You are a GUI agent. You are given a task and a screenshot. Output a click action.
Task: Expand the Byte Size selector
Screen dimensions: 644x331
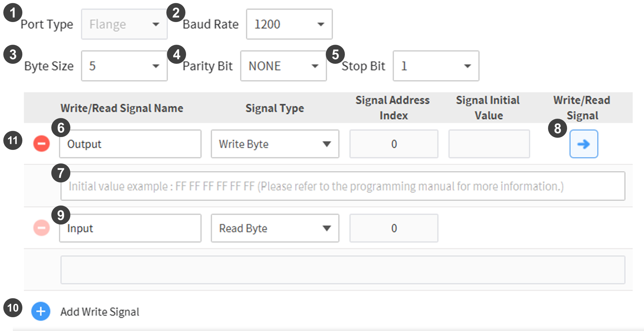(124, 66)
